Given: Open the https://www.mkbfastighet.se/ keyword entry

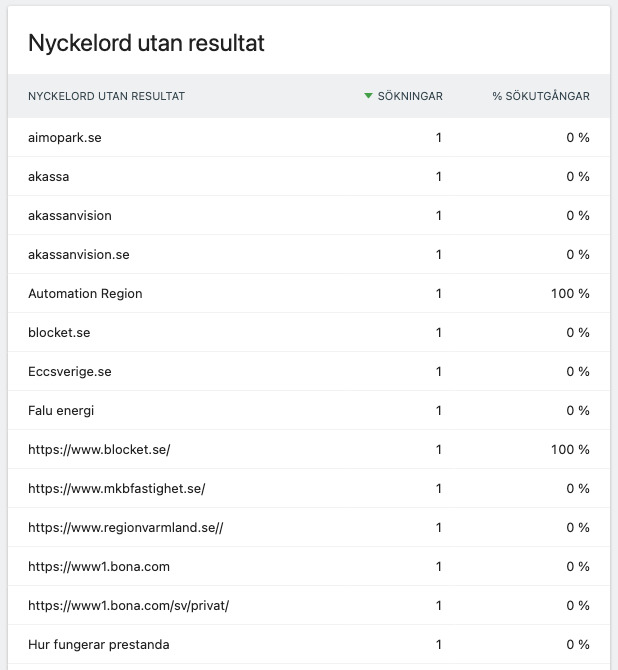Looking at the screenshot, I should [x=116, y=489].
